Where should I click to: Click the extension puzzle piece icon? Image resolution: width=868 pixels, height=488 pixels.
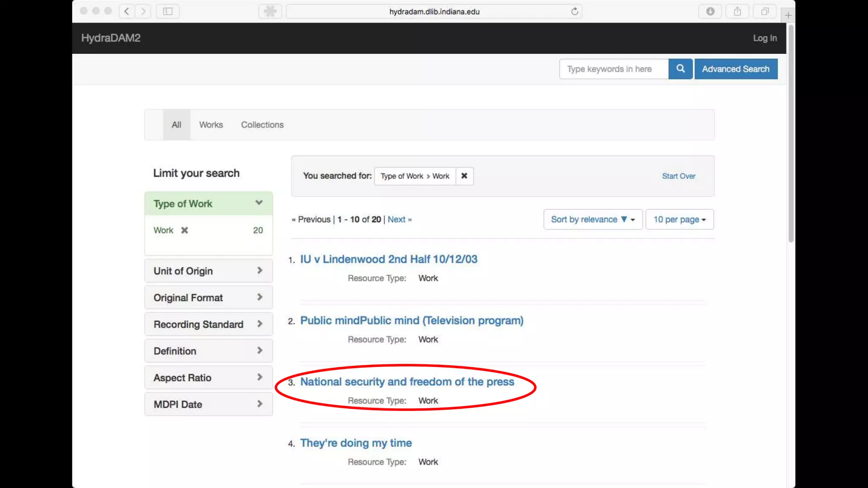(x=270, y=11)
